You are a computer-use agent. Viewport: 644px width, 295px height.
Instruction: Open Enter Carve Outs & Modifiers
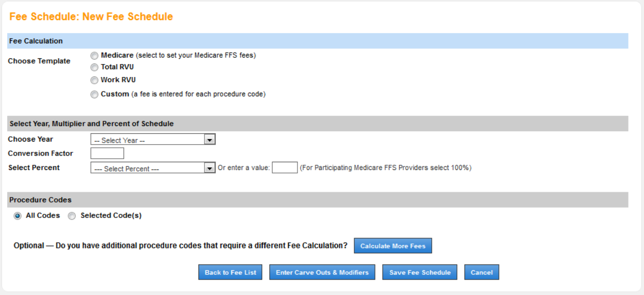[x=322, y=272]
